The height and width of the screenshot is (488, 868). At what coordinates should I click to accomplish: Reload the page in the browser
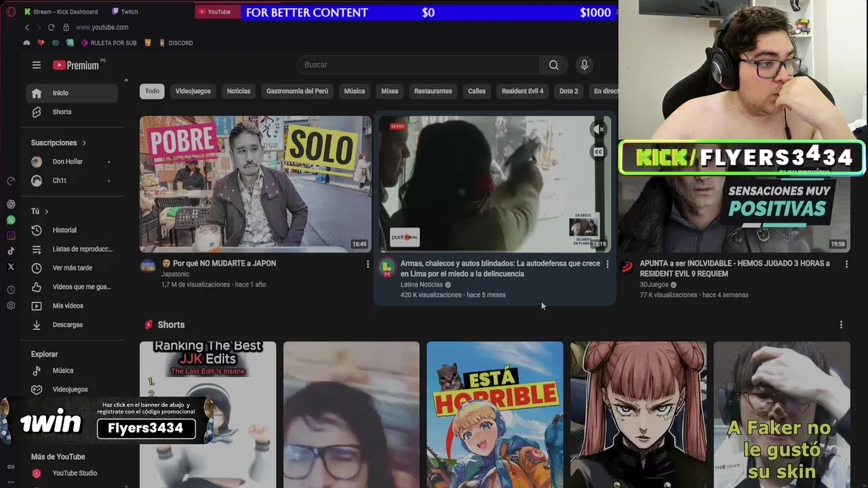pyautogui.click(x=51, y=27)
